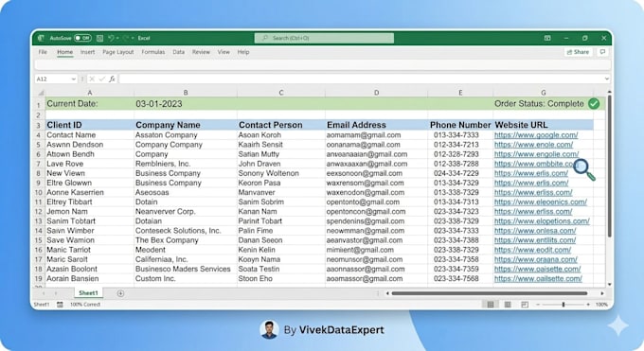The width and height of the screenshot is (644, 351).
Task: Click the Save icon in the title bar
Action: click(99, 38)
